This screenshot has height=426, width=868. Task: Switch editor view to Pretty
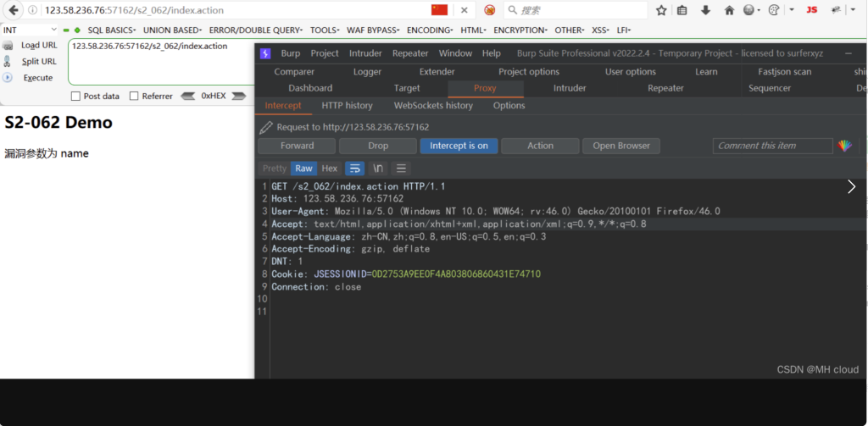coord(275,169)
